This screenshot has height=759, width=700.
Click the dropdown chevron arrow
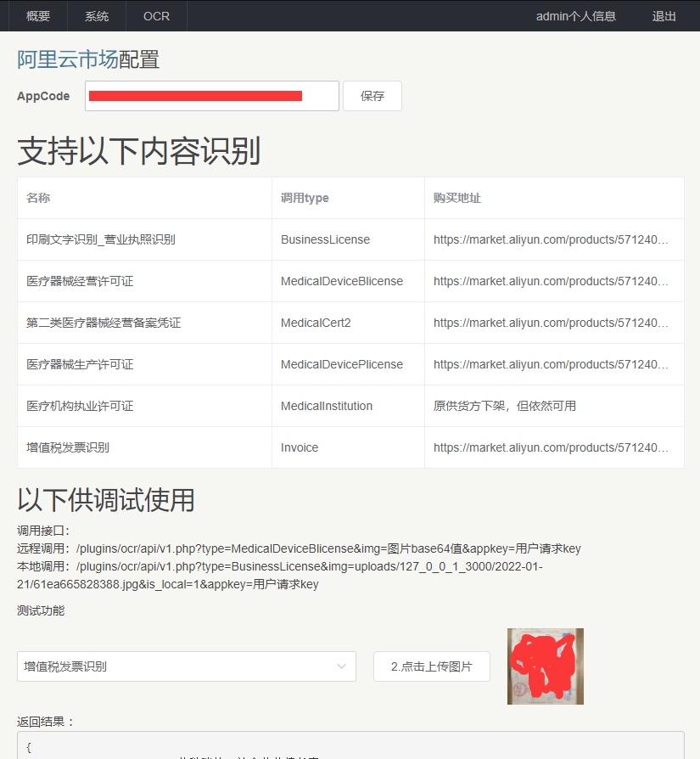coord(342,666)
